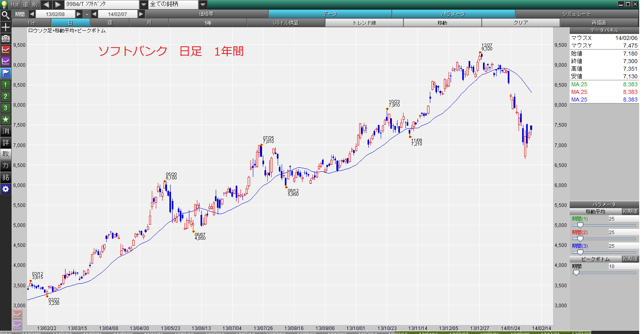Click the トレンド線 button
The height and width of the screenshot is (334, 644).
tap(364, 23)
